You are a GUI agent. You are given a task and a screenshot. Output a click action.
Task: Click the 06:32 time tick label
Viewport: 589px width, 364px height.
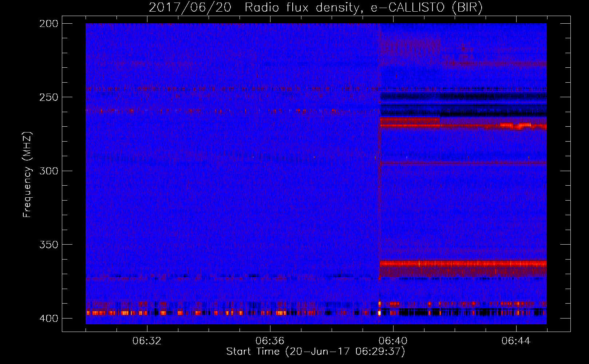147,341
